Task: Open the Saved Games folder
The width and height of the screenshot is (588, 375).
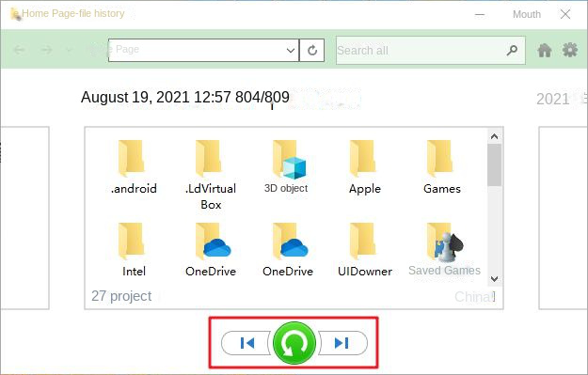Action: click(444, 249)
